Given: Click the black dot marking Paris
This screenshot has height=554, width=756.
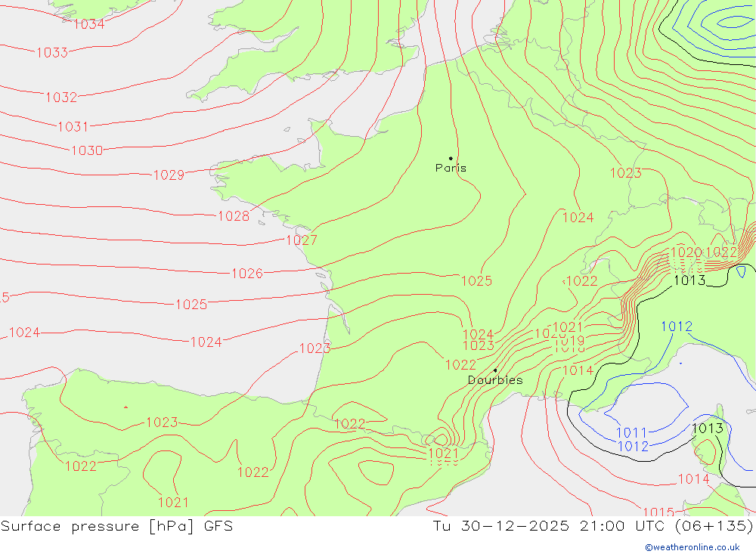Looking at the screenshot, I should click(451, 158).
